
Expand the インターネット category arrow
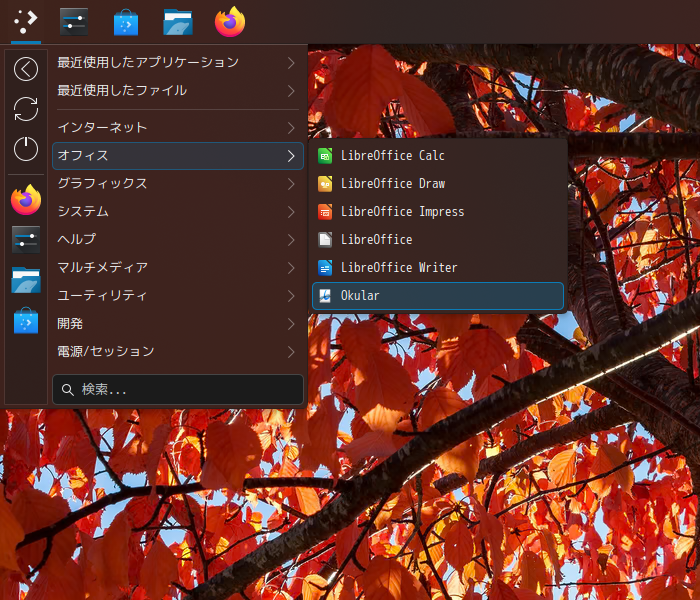[291, 128]
